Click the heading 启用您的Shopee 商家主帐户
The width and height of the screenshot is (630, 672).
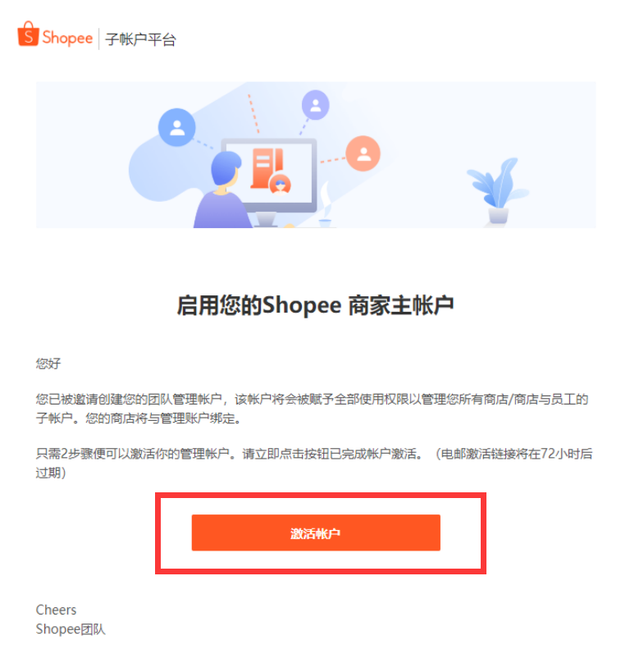tap(316, 305)
